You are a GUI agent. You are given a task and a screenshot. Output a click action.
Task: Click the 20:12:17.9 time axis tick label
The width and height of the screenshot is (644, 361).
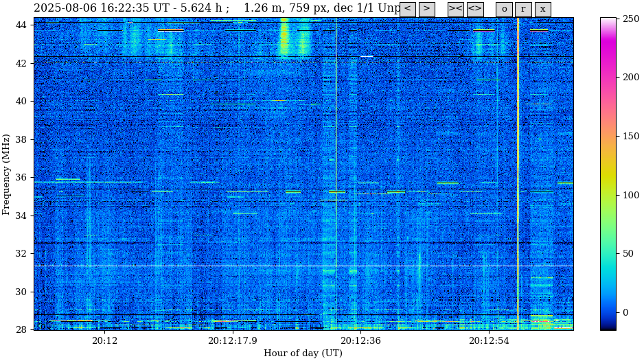(x=233, y=341)
